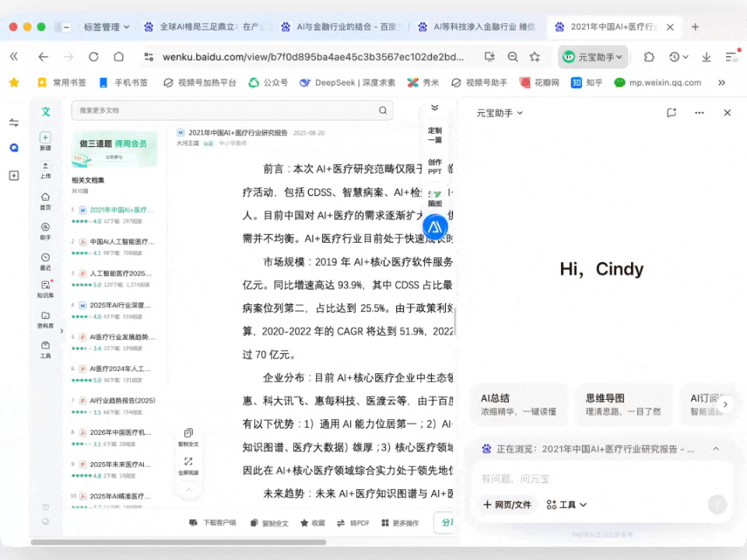Close the 元宝助手 panel
This screenshot has height=560, width=747.
pyautogui.click(x=727, y=113)
